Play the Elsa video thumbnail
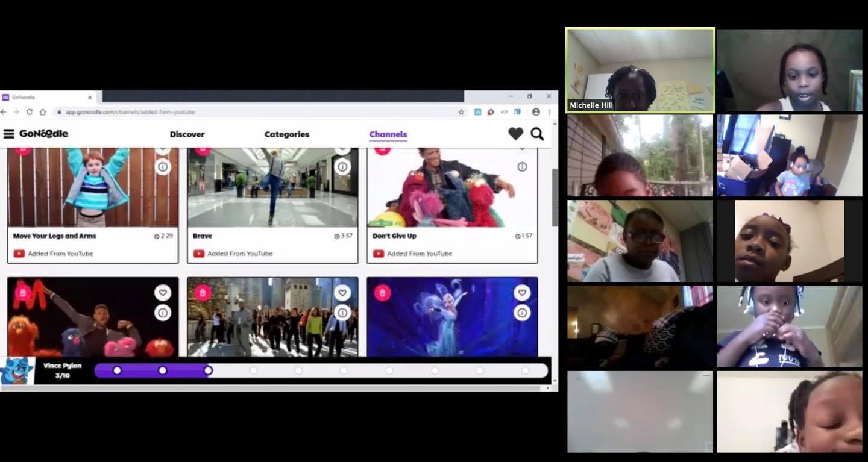Viewport: 868px width, 462px height. pyautogui.click(x=452, y=317)
